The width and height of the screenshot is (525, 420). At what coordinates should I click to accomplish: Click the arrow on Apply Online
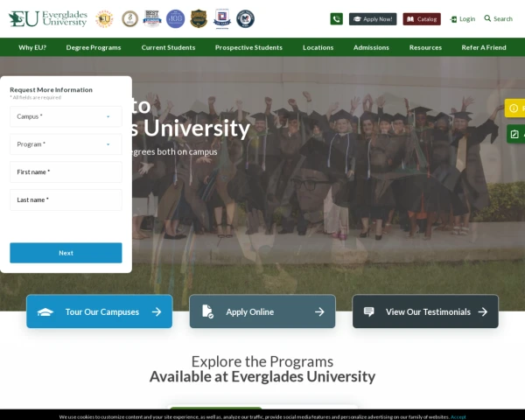(x=319, y=311)
